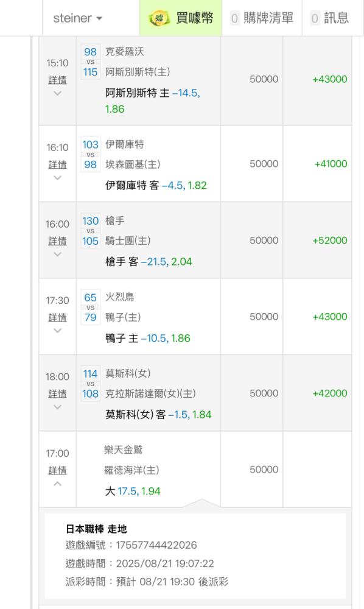Click the 98 vs 115 score box
364x609 pixels.
pyautogui.click(x=91, y=62)
